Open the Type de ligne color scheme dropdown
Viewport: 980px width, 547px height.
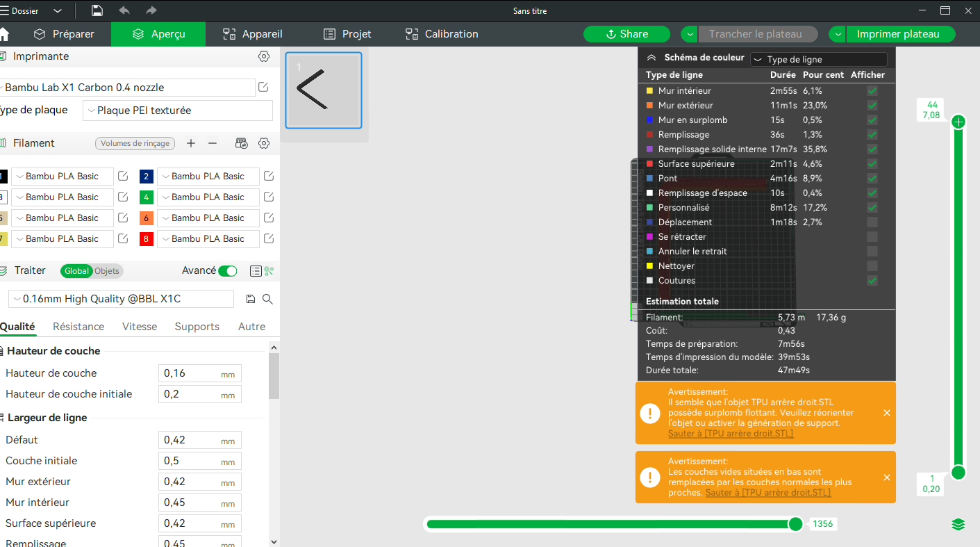point(819,60)
